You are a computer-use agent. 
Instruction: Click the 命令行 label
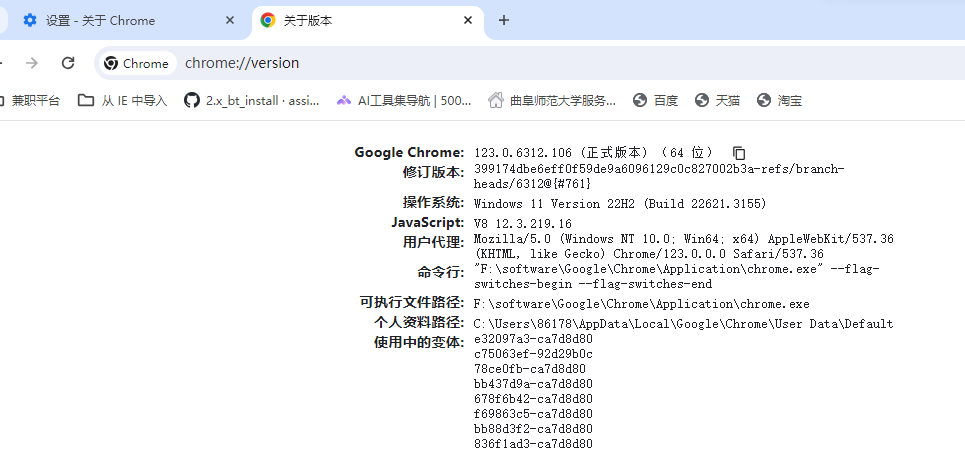point(441,272)
